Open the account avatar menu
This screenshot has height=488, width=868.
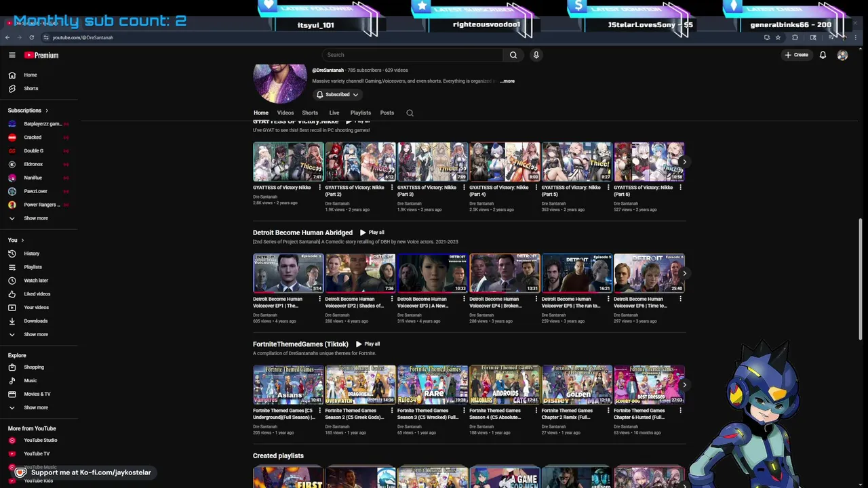point(842,55)
